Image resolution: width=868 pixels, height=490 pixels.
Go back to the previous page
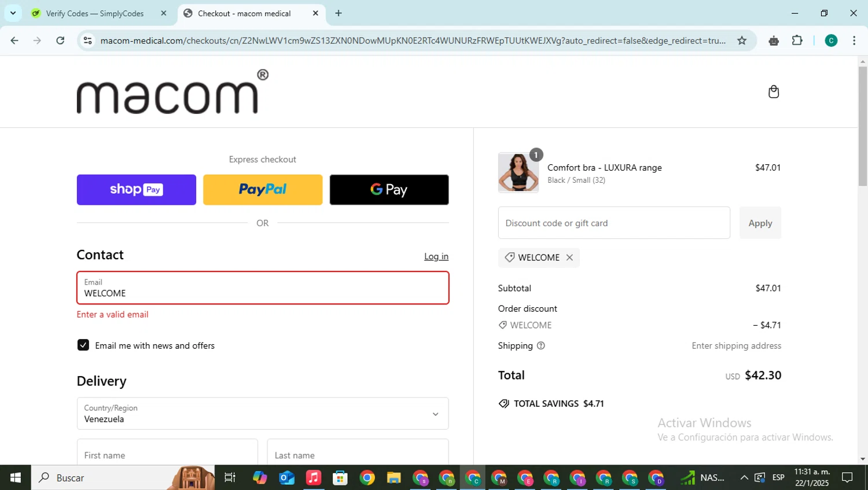tap(14, 40)
